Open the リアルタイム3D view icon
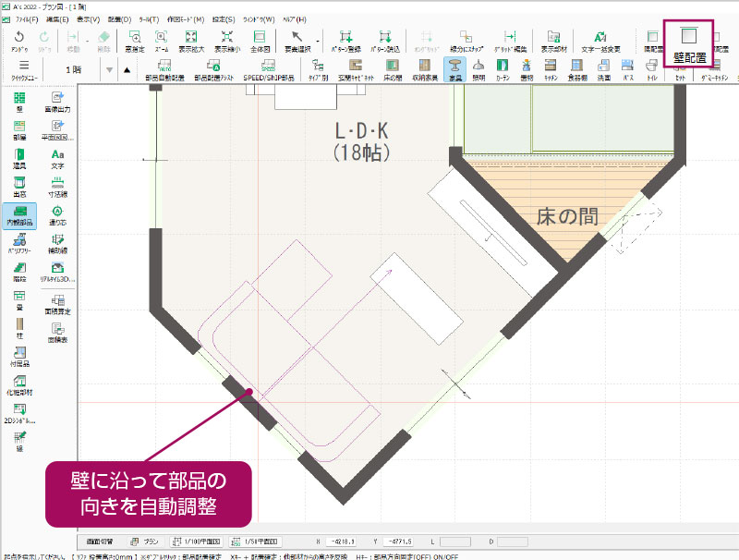Viewport: 739px width, 560px height. tap(57, 273)
